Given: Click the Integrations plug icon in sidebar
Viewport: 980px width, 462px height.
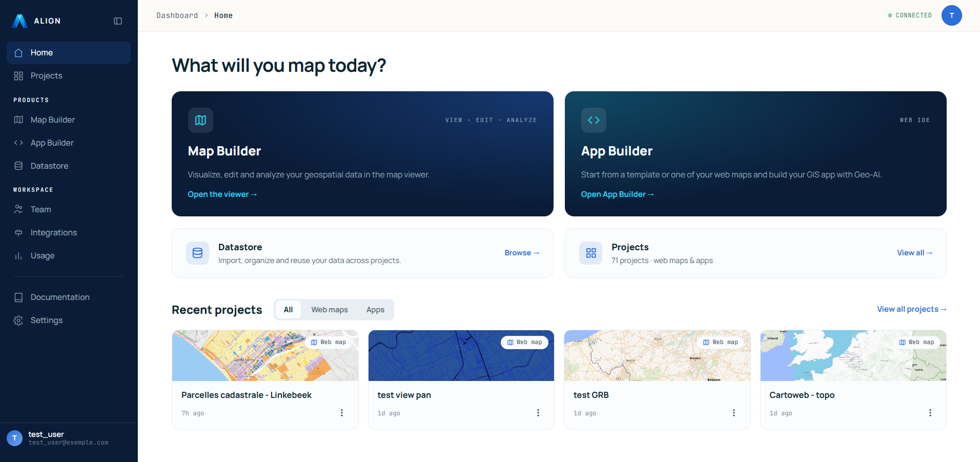Looking at the screenshot, I should (x=18, y=232).
